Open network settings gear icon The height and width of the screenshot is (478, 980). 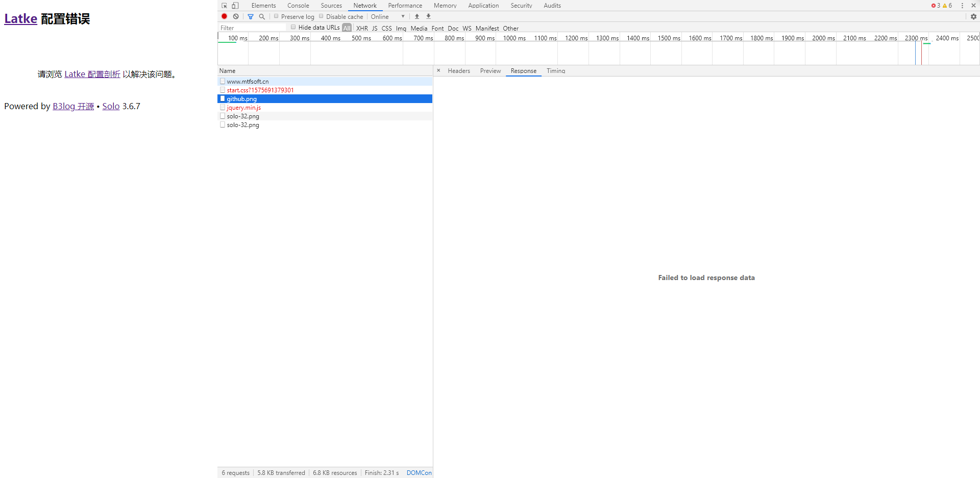point(973,16)
